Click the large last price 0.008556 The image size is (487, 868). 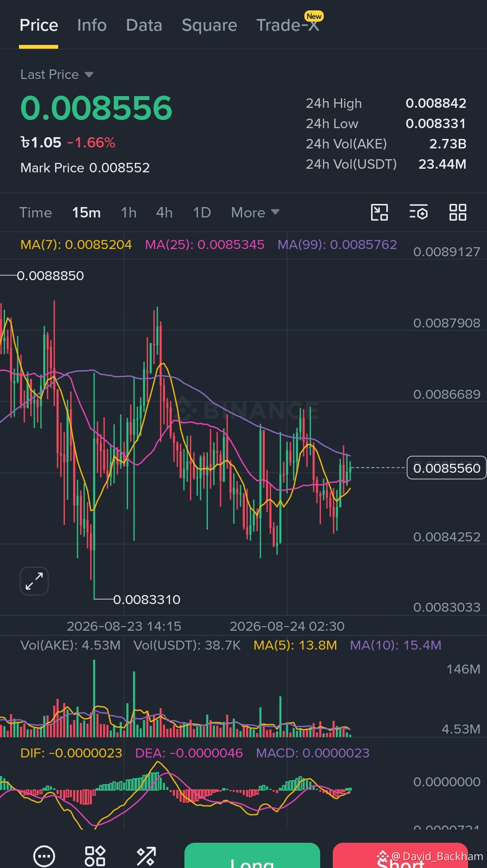tap(96, 108)
